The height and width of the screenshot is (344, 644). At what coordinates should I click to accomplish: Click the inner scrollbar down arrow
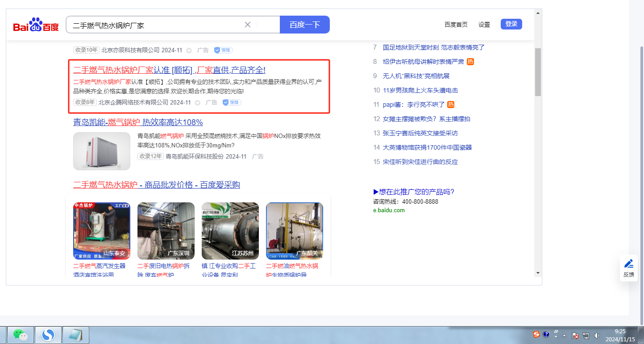[538, 273]
